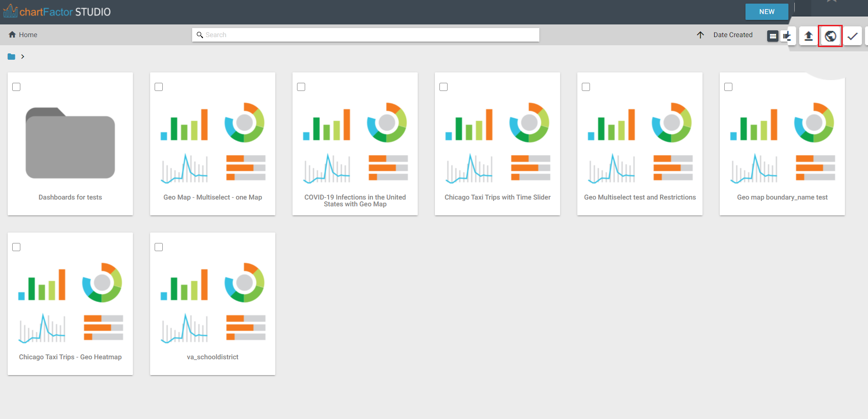Screen dimensions: 868x419
Task: Click into the Search field
Action: pos(366,35)
